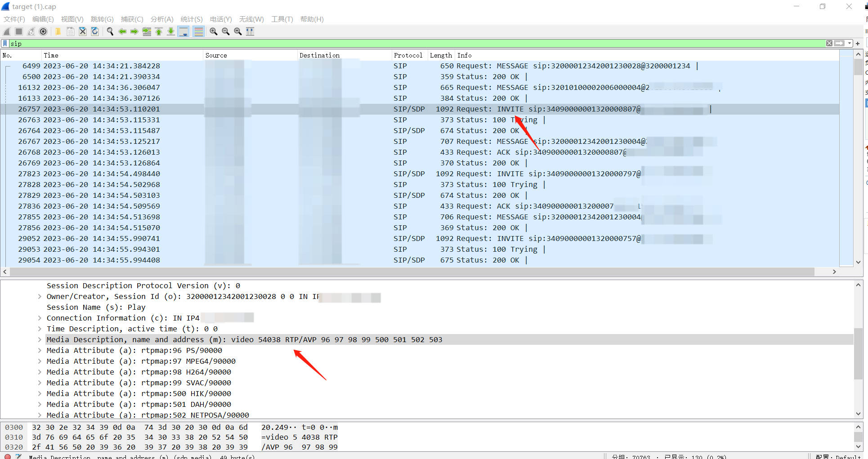Expand rtpmap:97 MPEG4/90000 attribute row

coord(40,361)
